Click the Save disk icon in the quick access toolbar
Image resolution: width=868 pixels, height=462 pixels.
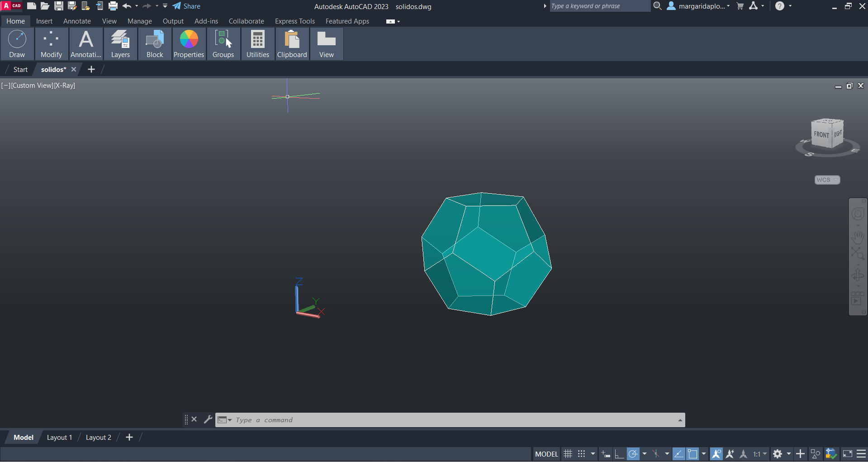point(59,6)
